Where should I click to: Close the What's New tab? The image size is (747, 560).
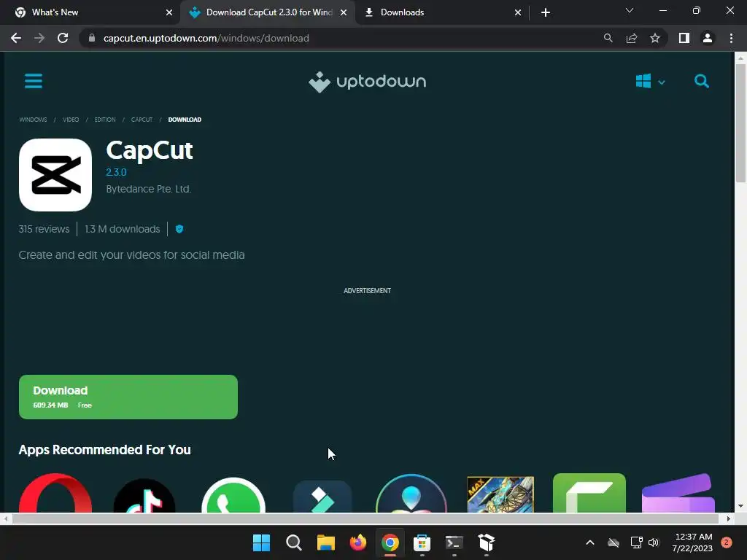click(x=169, y=13)
